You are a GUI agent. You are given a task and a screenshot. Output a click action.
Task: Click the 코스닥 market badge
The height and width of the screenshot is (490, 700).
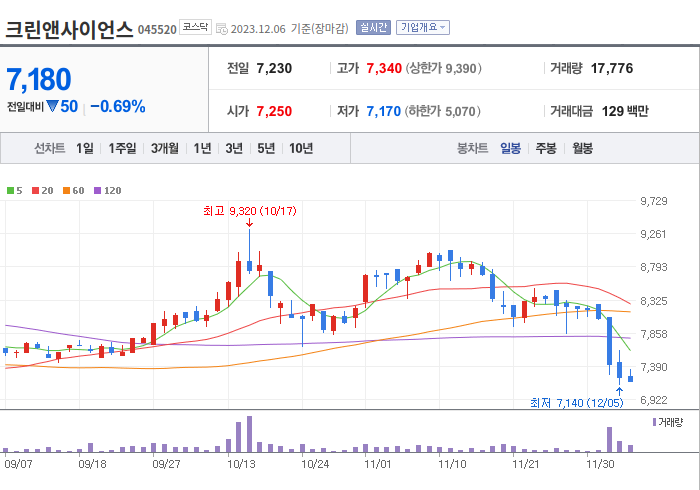195,27
